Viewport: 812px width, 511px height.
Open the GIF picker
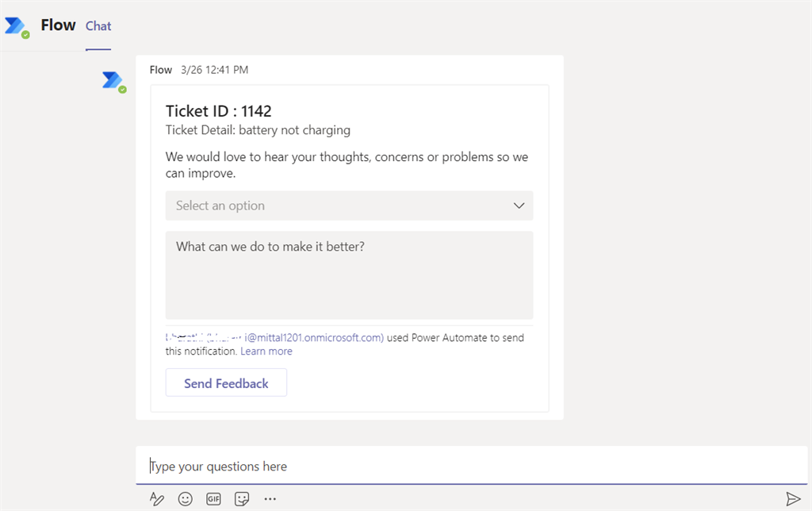pyautogui.click(x=213, y=498)
